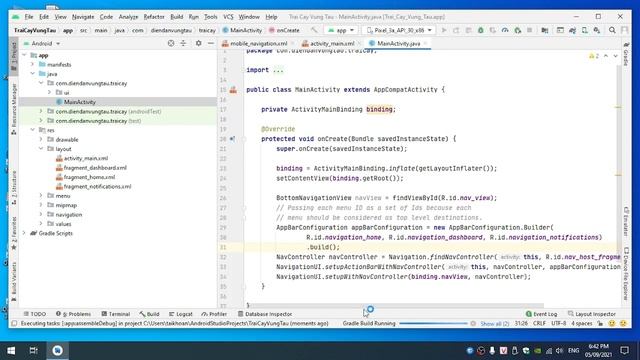640x360 pixels.
Task: Click the Apply Changes and Restart Activity icon
Action: (456, 30)
